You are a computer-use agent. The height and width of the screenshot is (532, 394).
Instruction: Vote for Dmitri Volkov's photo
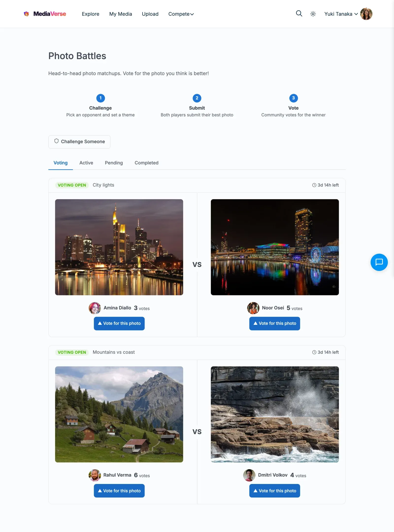[275, 491]
